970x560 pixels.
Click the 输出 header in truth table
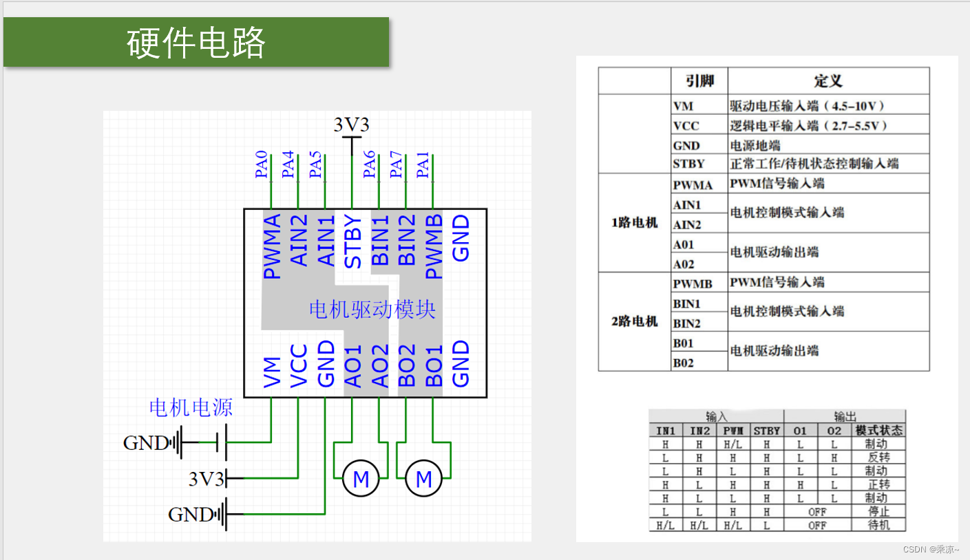(845, 417)
